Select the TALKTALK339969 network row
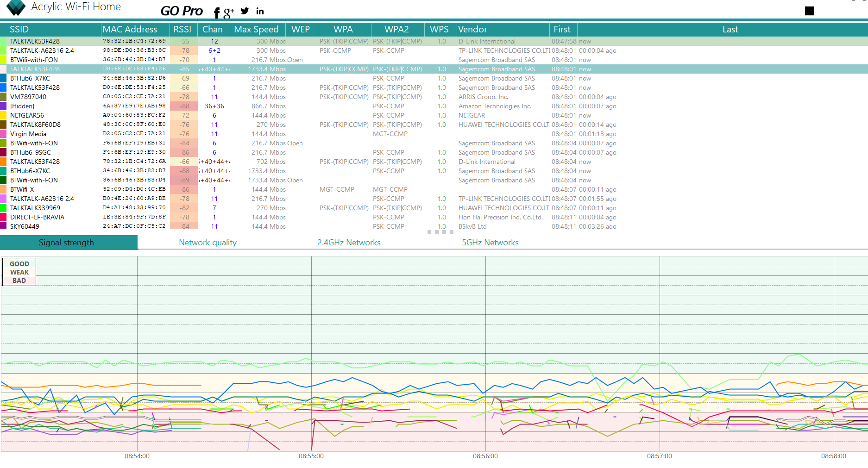The height and width of the screenshot is (468, 868). (x=434, y=208)
